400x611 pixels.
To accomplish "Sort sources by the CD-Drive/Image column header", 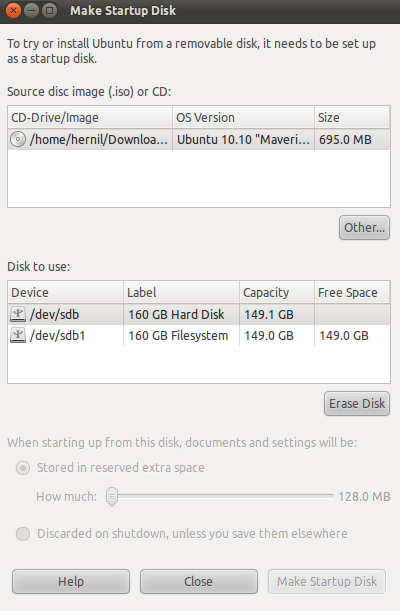I will pos(90,117).
